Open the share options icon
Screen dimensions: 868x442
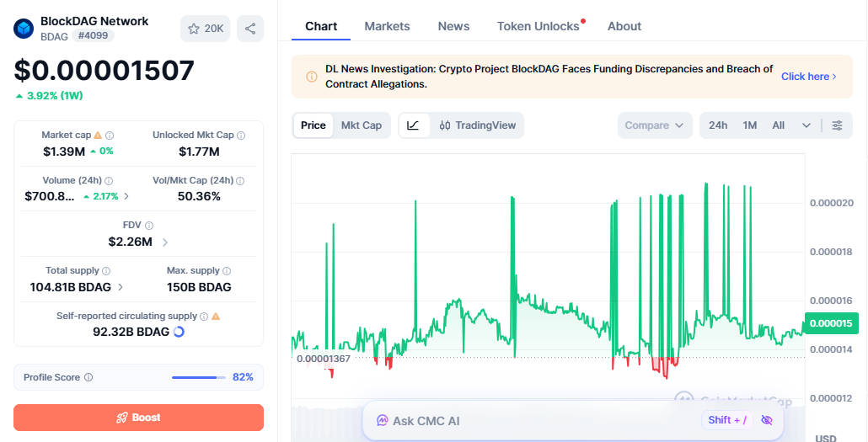click(250, 29)
